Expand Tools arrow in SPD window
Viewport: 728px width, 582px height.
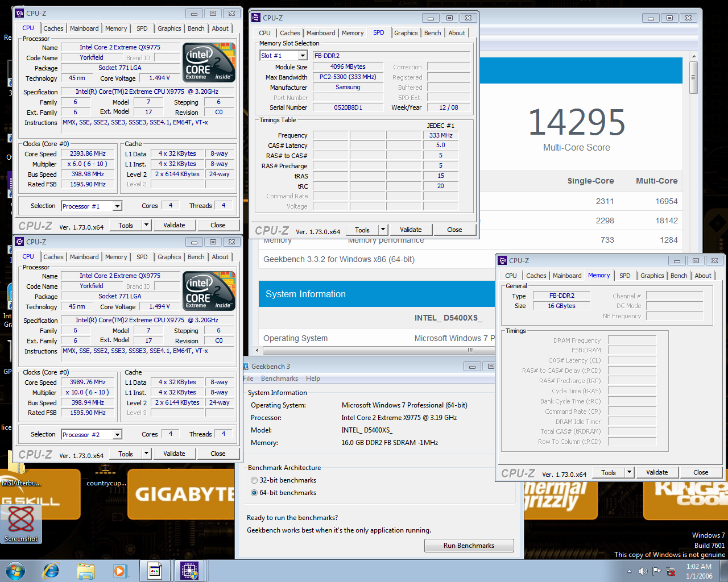[383, 230]
